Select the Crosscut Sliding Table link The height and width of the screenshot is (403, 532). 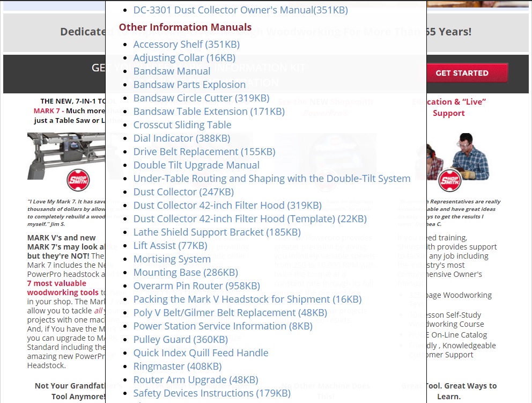[x=182, y=125]
